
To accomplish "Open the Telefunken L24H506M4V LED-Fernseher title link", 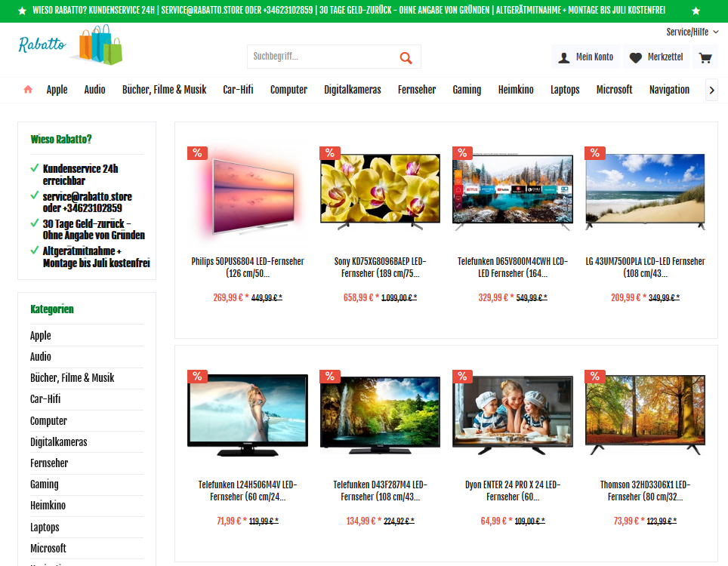I will tap(248, 491).
